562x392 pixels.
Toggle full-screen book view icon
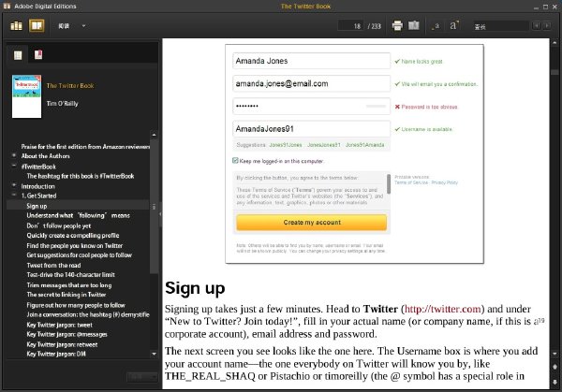(x=414, y=25)
